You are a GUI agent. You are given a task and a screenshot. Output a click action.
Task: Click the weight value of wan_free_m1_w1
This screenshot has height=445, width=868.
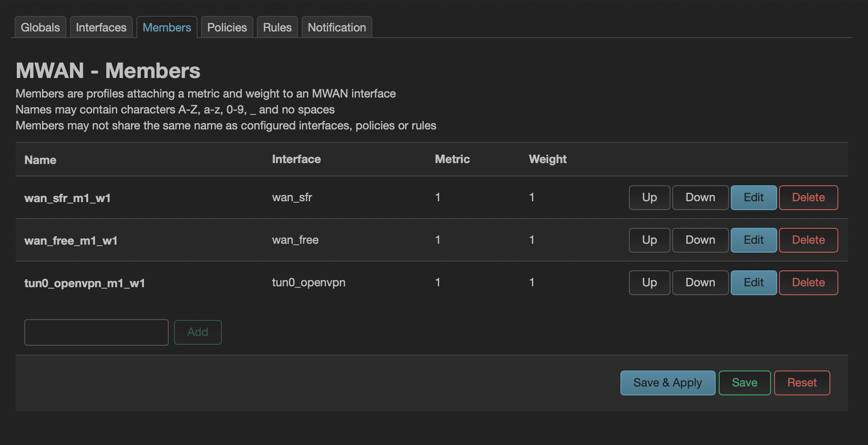pos(531,240)
